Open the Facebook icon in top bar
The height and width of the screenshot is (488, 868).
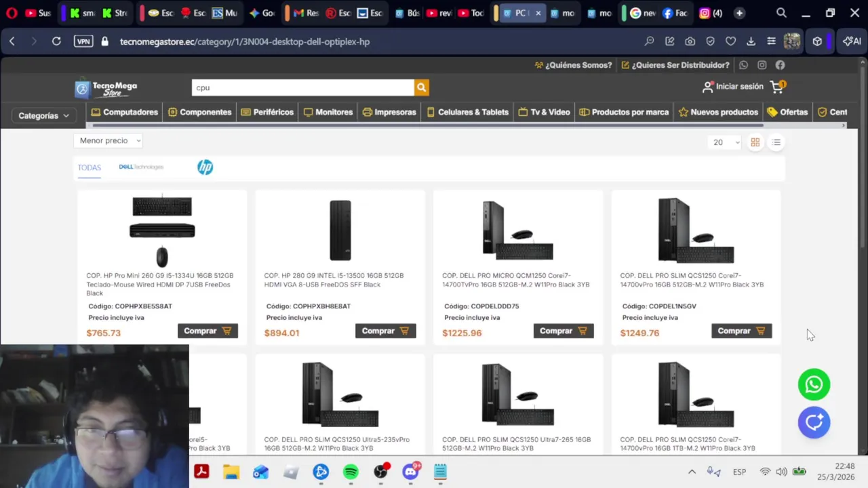(781, 65)
